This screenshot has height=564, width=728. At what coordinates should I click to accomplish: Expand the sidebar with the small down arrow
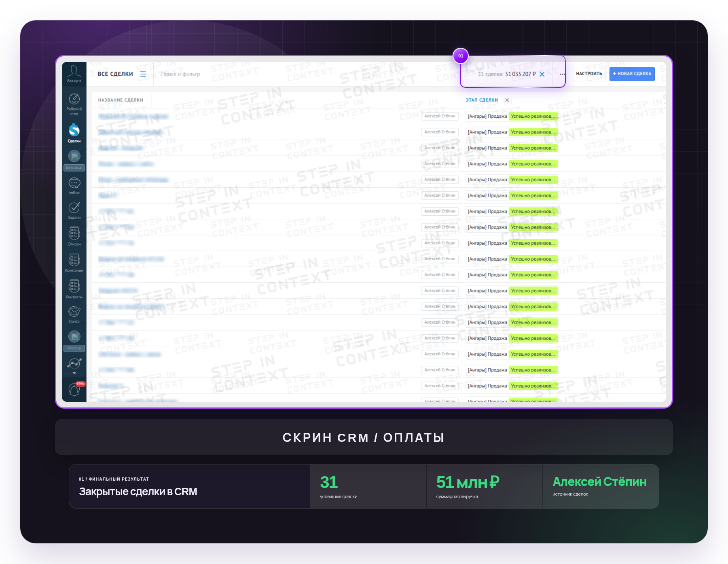click(74, 373)
